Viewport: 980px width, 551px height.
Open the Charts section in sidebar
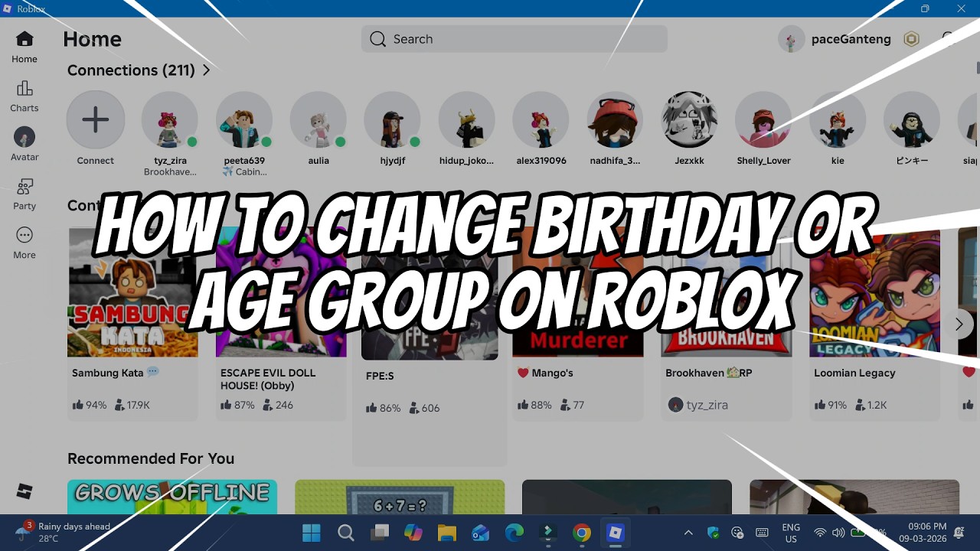24,96
